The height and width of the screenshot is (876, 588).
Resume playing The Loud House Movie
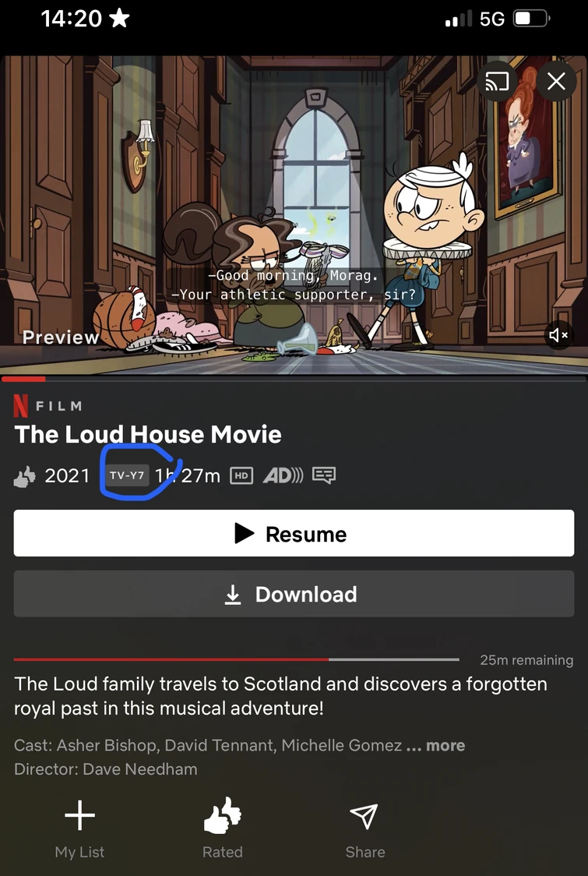pos(294,533)
